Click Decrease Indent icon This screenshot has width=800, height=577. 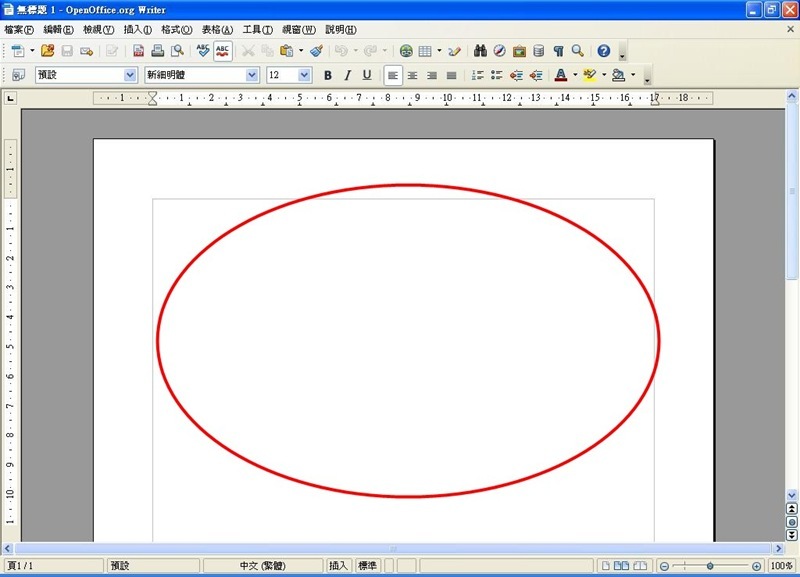516,75
